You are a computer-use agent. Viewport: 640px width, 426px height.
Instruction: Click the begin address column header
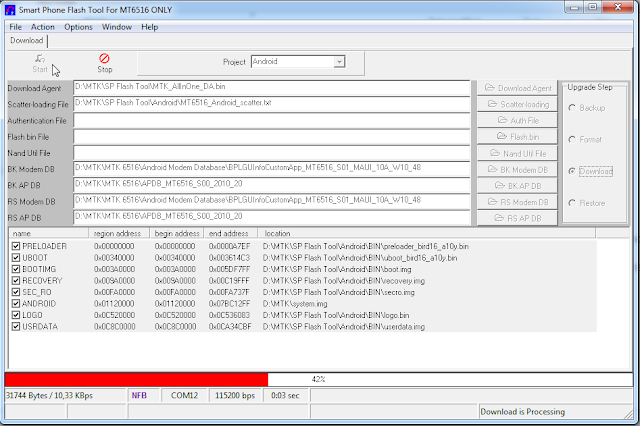[177, 233]
